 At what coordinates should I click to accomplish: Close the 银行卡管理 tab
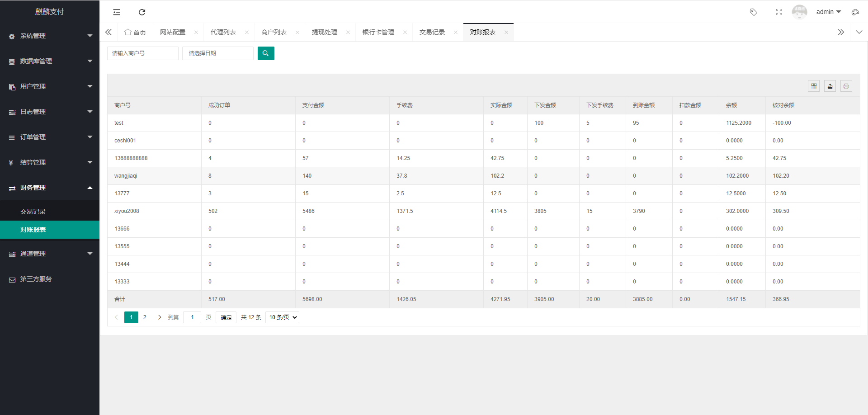pyautogui.click(x=405, y=32)
